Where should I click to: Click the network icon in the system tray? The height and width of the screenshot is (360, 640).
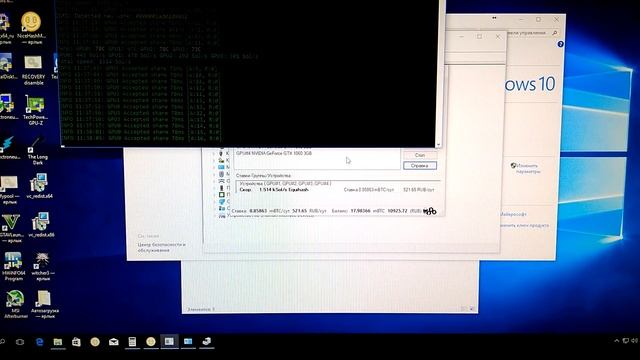[626, 340]
